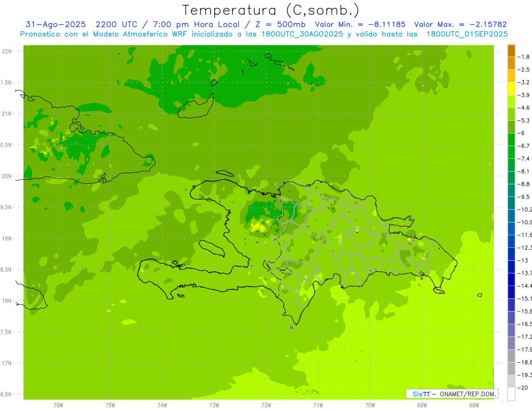Click the '-8.8' legend value
Viewport: 532px width, 411px height.
pos(524,184)
